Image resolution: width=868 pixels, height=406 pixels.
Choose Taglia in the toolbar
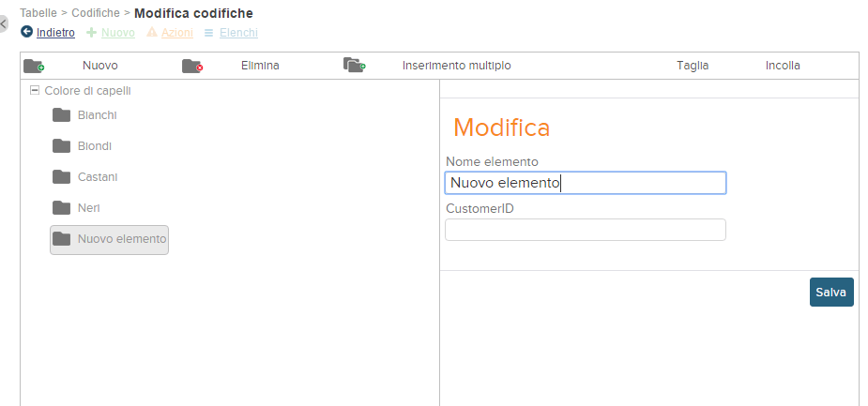pos(693,66)
